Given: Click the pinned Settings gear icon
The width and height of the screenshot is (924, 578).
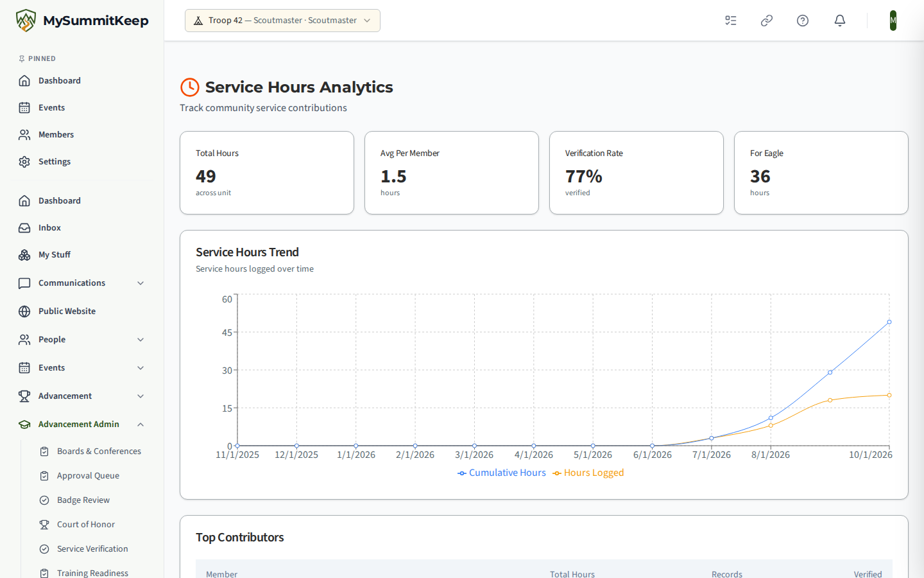Looking at the screenshot, I should coord(24,162).
